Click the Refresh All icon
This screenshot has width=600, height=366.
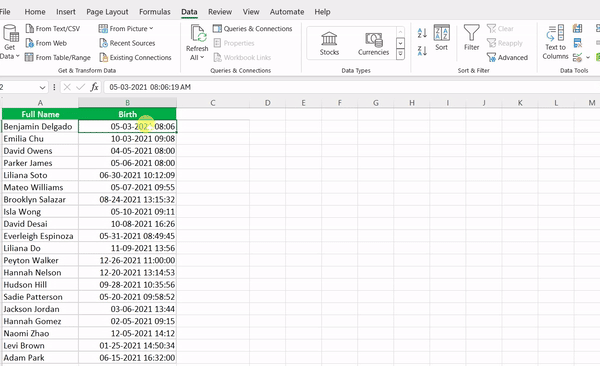[x=197, y=34]
